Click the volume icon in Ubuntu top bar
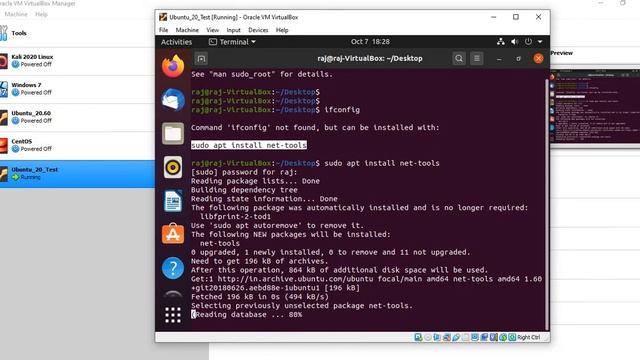Viewport: 640px width, 360px height. 515,42
